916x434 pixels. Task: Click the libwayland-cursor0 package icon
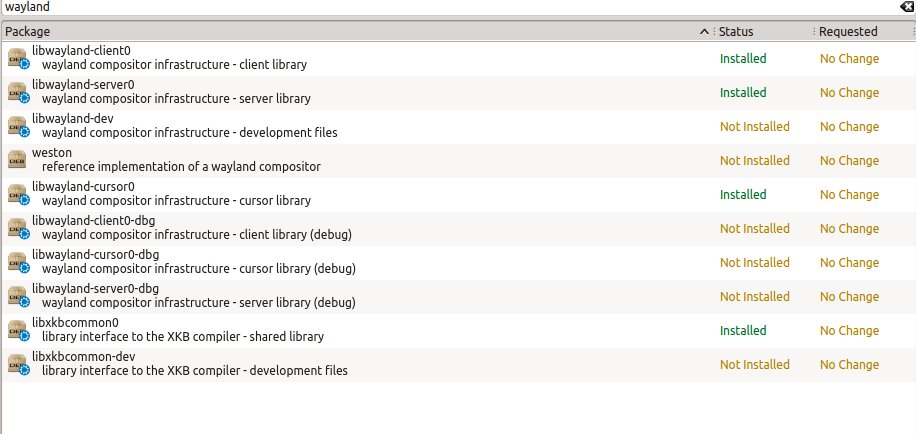pyautogui.click(x=18, y=195)
